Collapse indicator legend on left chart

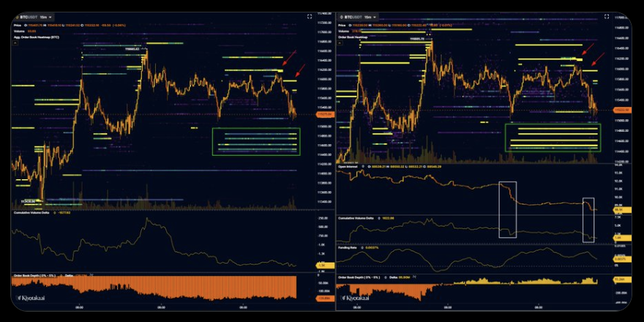coord(15,42)
